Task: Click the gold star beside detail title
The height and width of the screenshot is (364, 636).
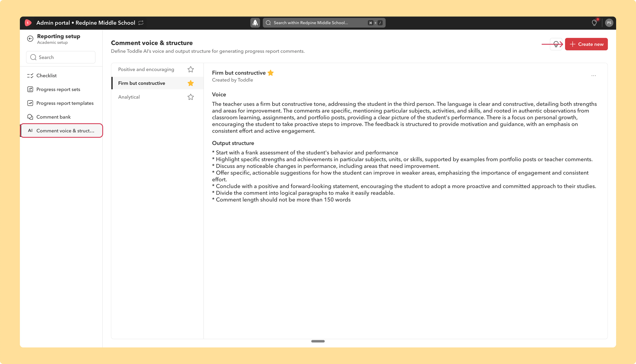Action: (x=270, y=73)
